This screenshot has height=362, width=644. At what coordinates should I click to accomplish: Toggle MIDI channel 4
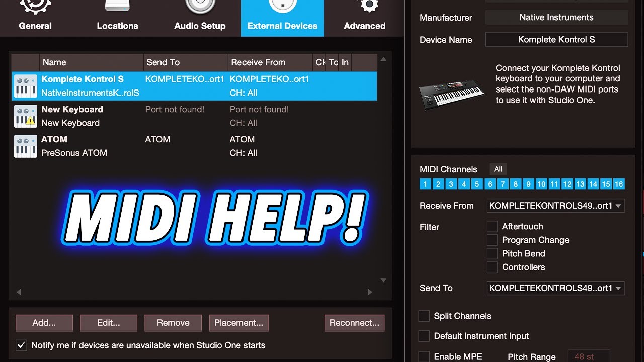click(464, 184)
